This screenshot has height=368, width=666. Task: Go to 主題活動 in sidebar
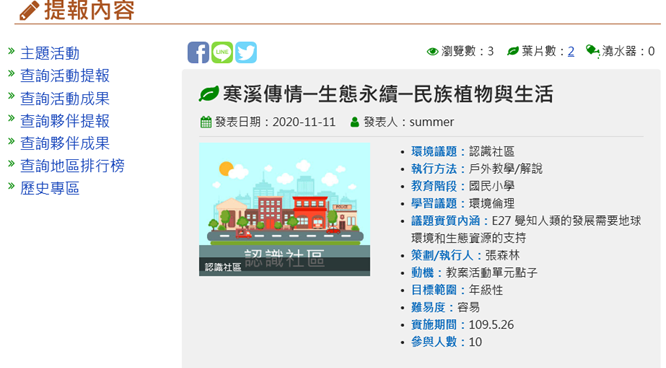pos(50,53)
